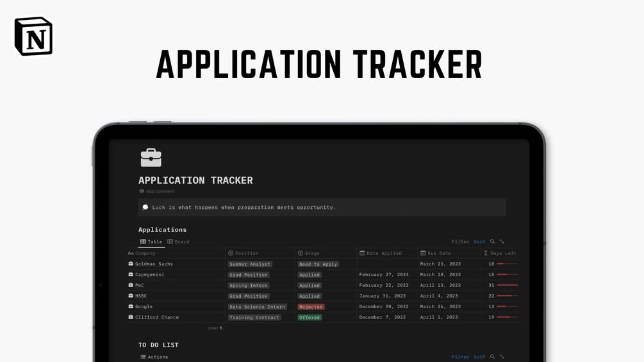Click date February 22, 2023
This screenshot has height=362, width=644.
tap(384, 285)
